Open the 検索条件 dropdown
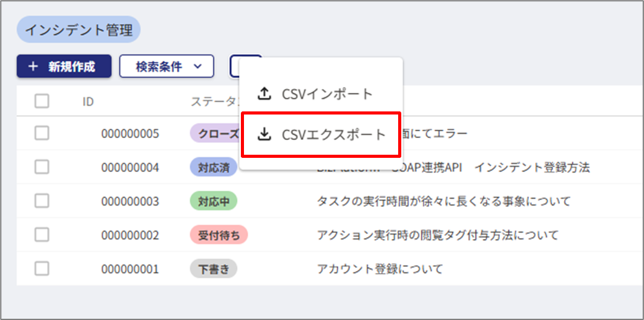Screen dimensions: 644x320 click(166, 67)
